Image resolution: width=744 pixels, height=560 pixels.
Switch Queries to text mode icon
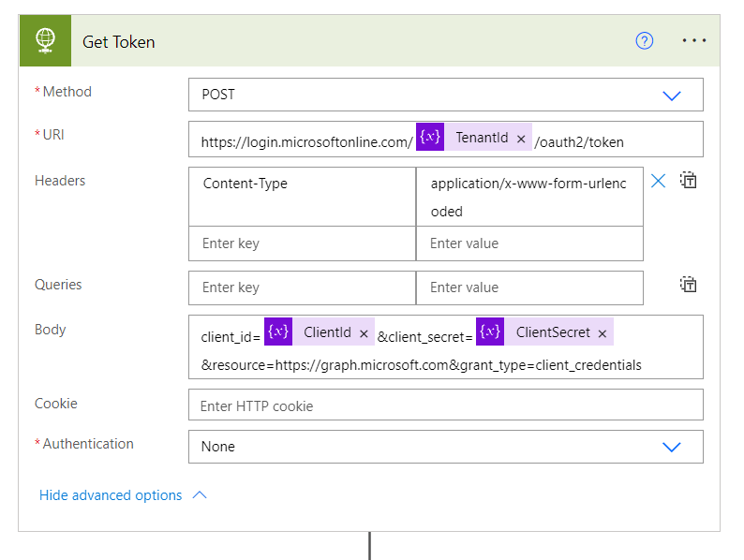click(689, 285)
